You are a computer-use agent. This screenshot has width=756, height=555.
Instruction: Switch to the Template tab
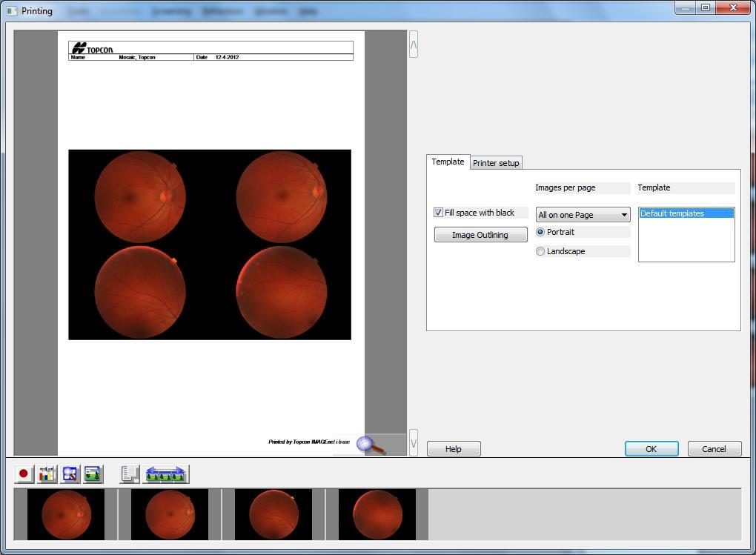click(x=448, y=162)
